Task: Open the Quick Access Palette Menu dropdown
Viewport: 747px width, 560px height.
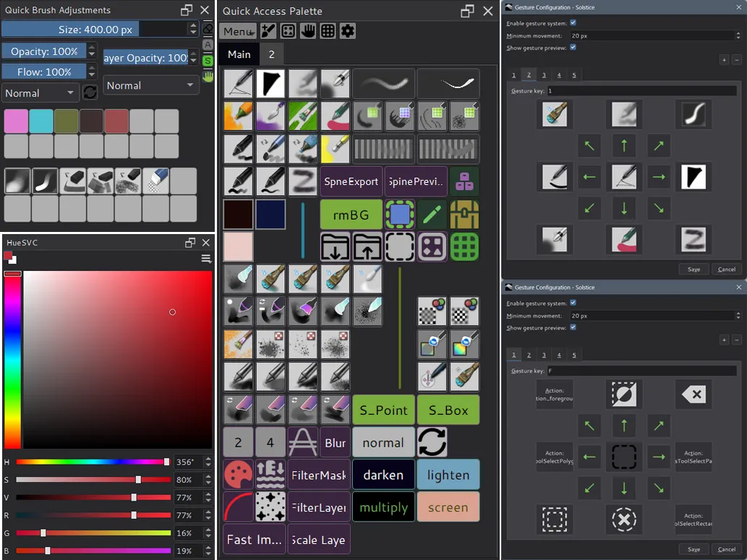Action: click(238, 31)
